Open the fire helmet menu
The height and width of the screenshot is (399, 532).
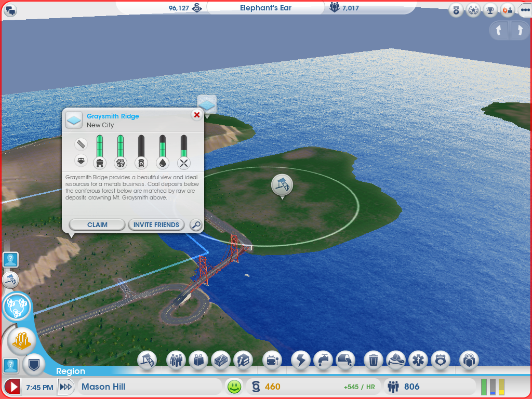pyautogui.click(x=396, y=361)
